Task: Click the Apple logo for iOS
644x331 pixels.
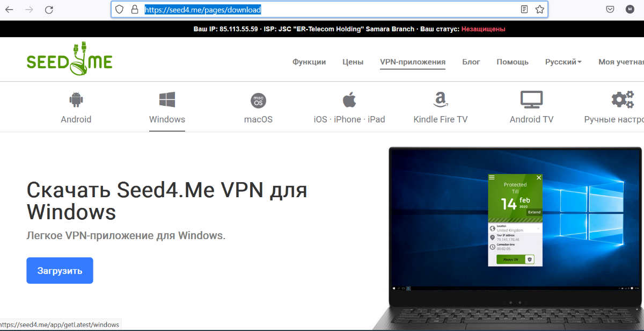Action: [349, 100]
